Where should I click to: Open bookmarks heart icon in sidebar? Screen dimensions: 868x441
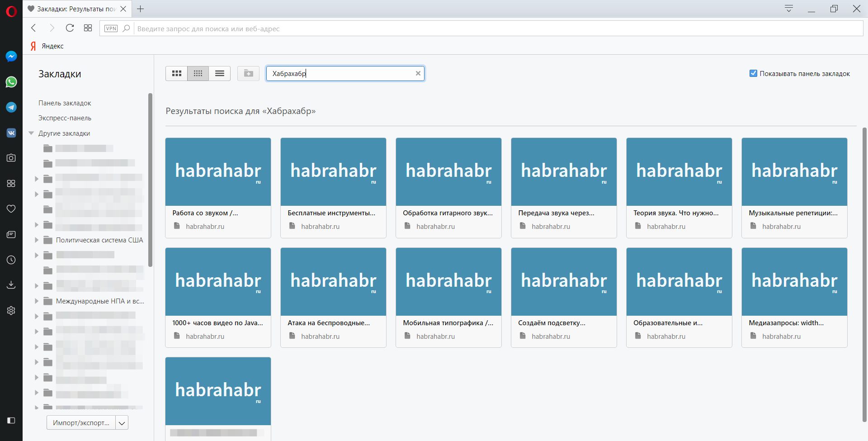[x=11, y=209]
